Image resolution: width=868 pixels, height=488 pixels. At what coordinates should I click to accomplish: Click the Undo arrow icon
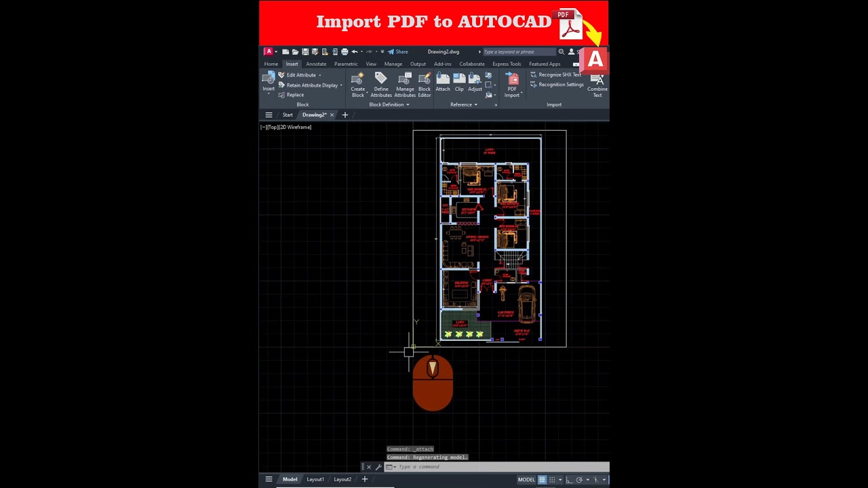point(355,52)
